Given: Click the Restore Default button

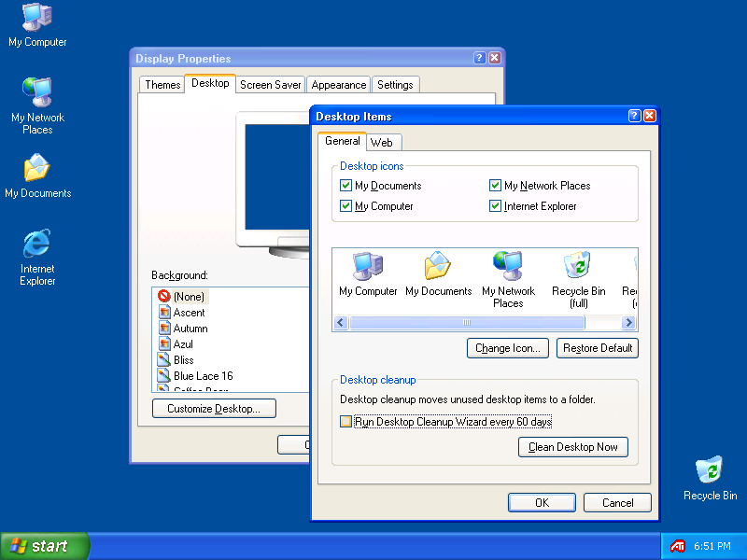Looking at the screenshot, I should [598, 348].
